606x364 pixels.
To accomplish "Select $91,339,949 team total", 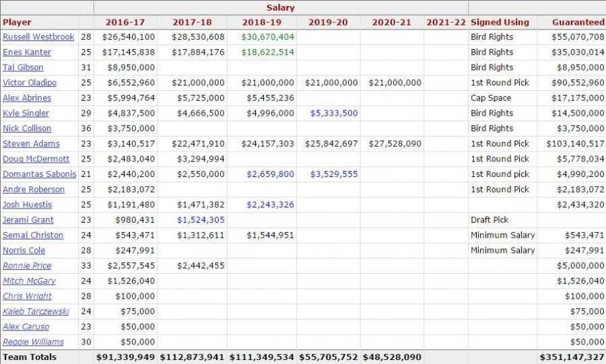I will coord(126,357).
